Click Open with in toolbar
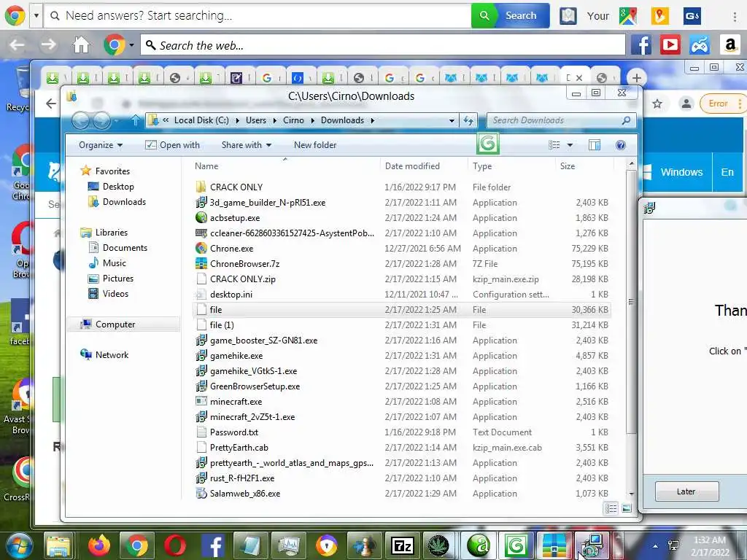The image size is (747, 560). (x=172, y=145)
